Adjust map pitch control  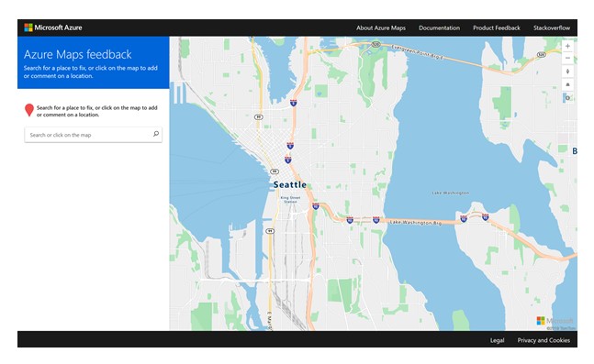pos(567,84)
